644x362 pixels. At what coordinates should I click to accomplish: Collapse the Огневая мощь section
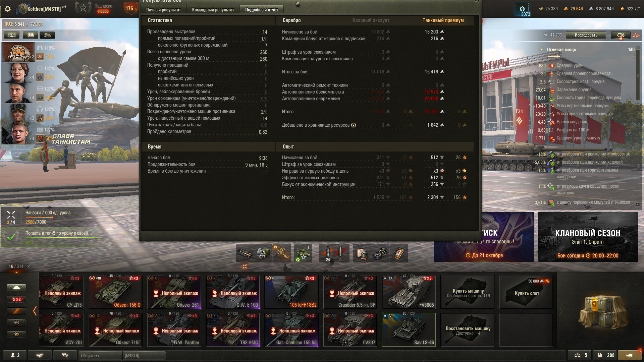tap(541, 50)
